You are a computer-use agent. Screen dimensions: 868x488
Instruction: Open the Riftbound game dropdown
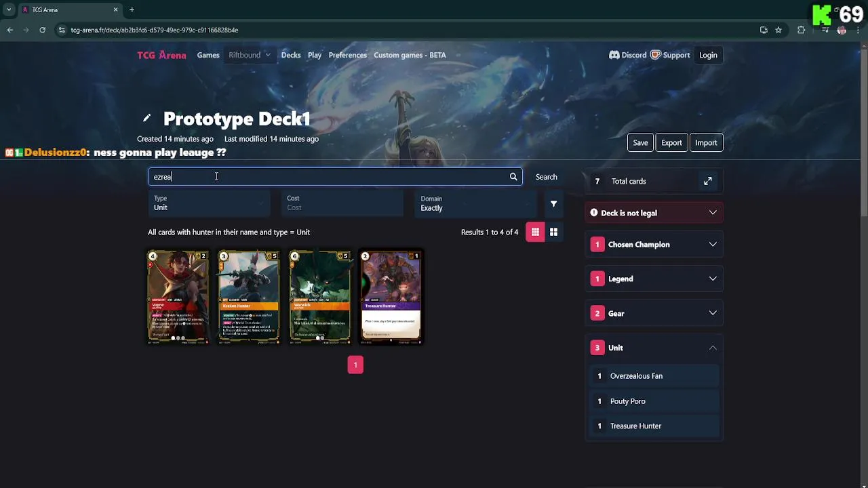tap(250, 55)
